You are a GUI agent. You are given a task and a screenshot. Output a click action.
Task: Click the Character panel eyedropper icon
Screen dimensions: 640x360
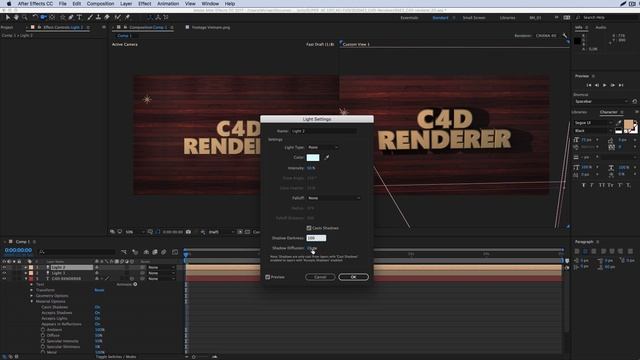tap(619, 122)
